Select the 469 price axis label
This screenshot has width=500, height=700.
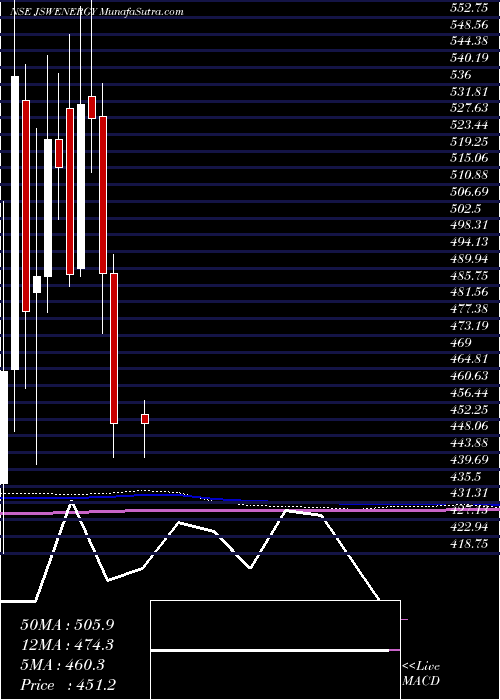[461, 342]
